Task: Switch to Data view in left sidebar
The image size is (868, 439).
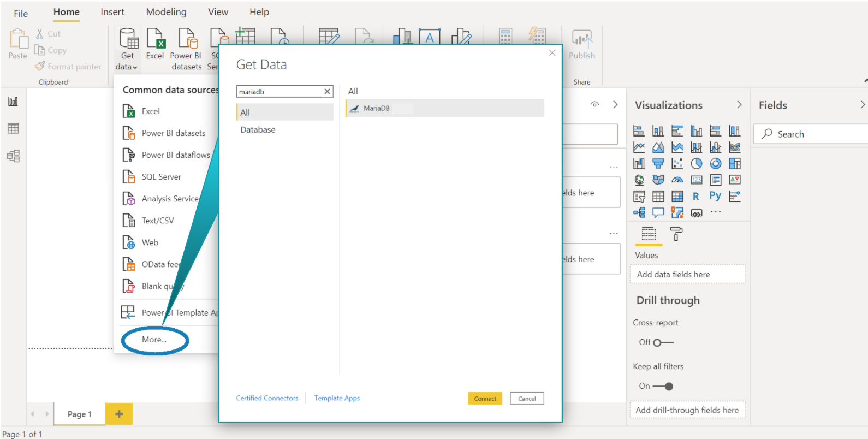Action: click(13, 128)
